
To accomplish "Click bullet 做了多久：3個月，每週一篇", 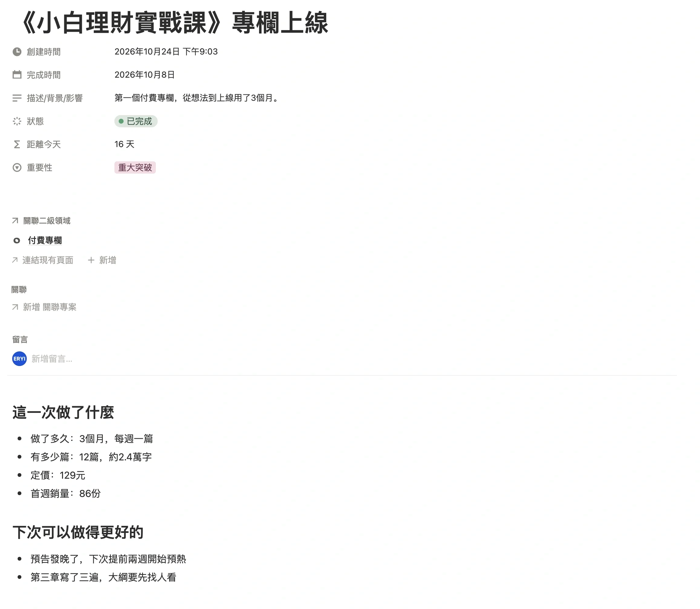I will (x=92, y=439).
